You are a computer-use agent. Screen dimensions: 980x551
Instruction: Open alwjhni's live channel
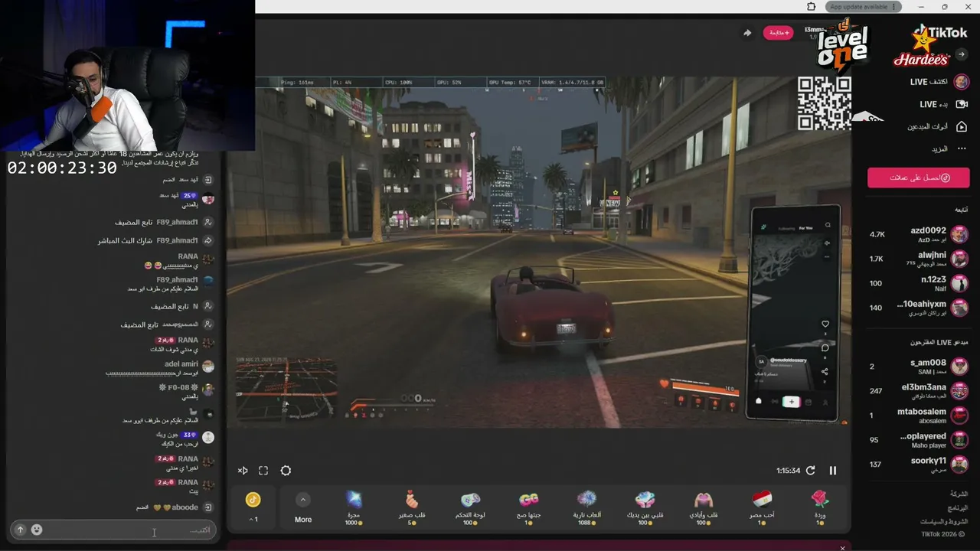click(x=919, y=259)
